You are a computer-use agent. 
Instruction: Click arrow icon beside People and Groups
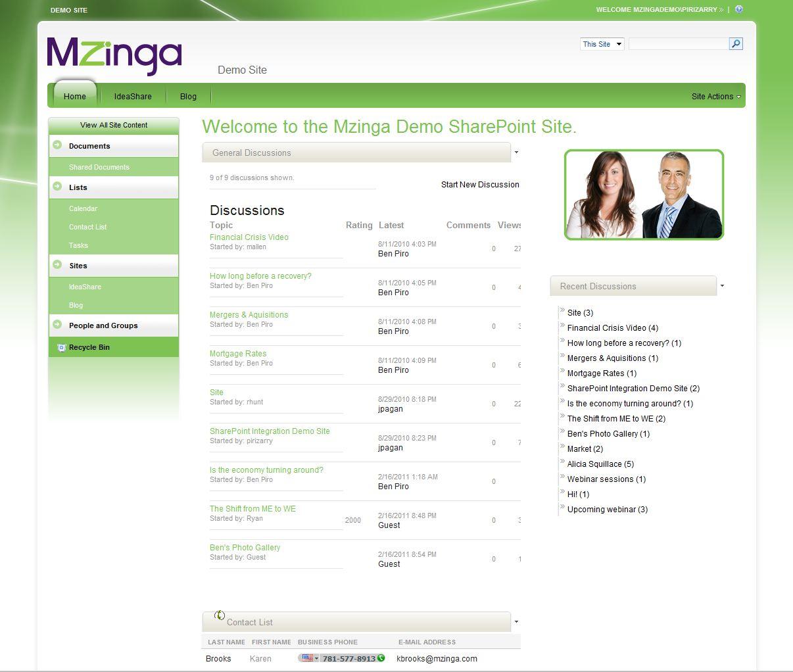tap(58, 325)
